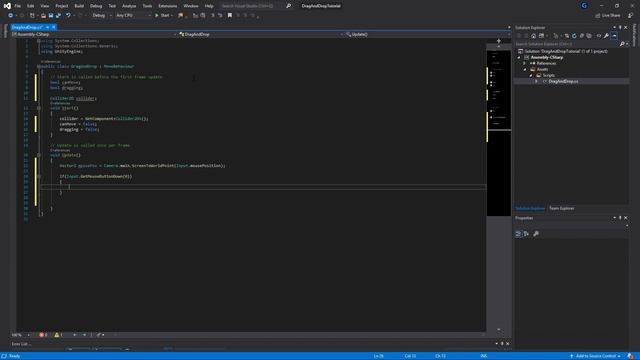Click Add to Source Control in status bar
640x360 pixels.
[596, 356]
